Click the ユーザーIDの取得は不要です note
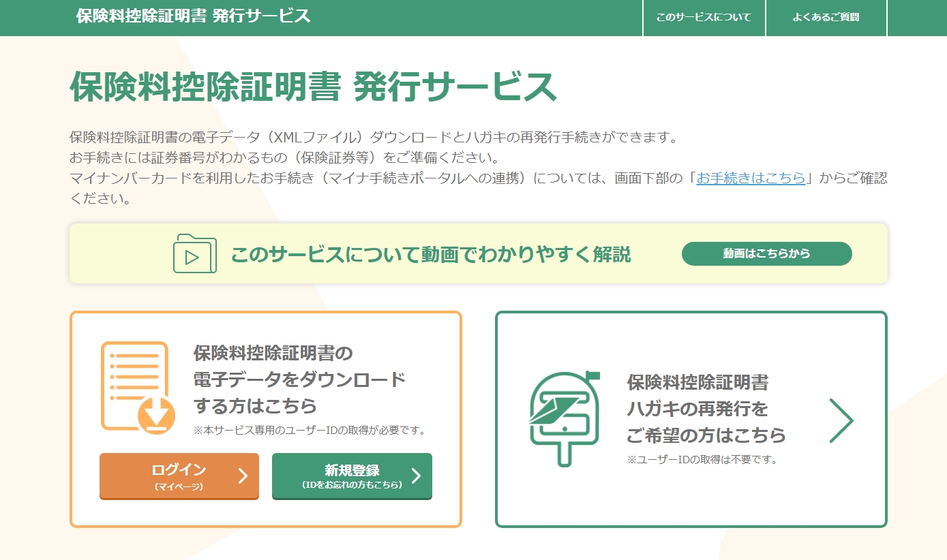Screen dimensions: 947x560 pos(702,459)
